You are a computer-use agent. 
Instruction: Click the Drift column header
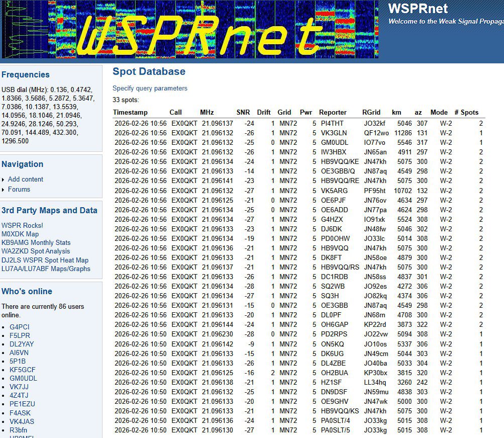point(264,112)
